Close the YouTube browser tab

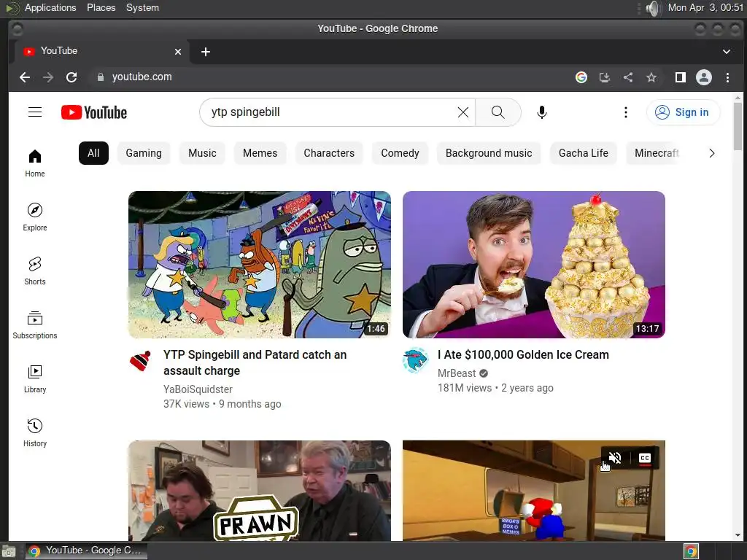pos(178,52)
